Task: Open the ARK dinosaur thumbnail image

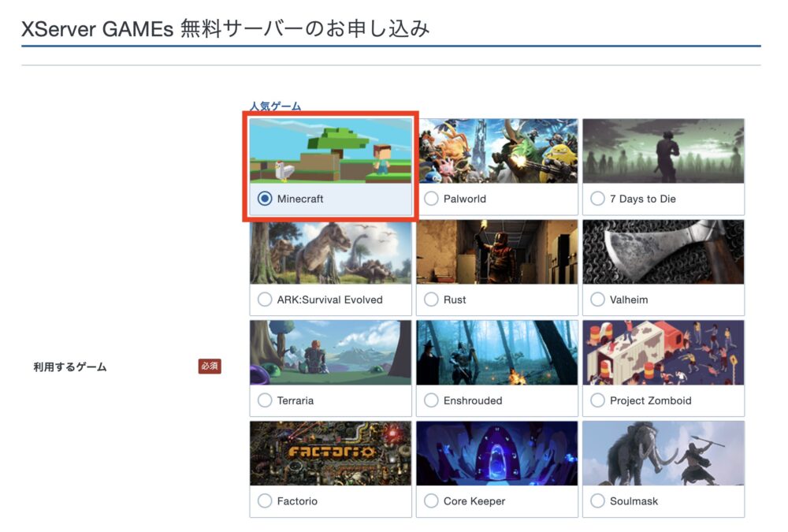Action: (x=331, y=252)
